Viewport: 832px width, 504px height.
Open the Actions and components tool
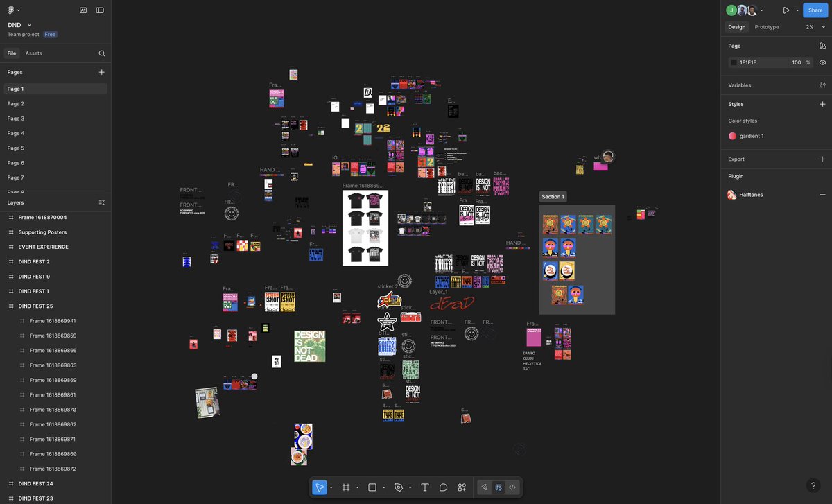click(x=462, y=487)
